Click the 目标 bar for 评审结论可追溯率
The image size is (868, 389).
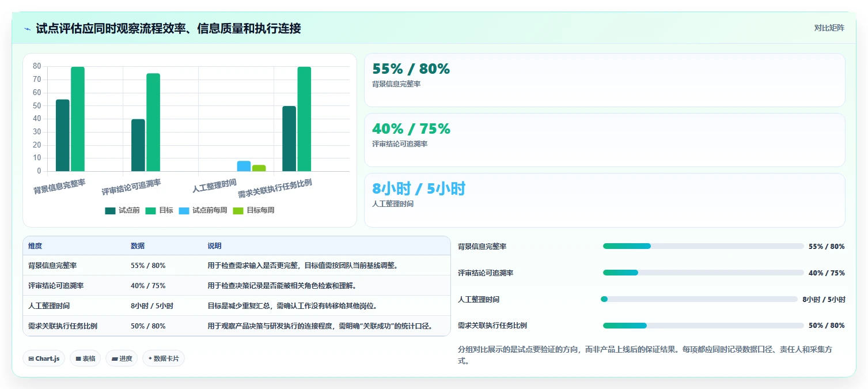[153, 122]
